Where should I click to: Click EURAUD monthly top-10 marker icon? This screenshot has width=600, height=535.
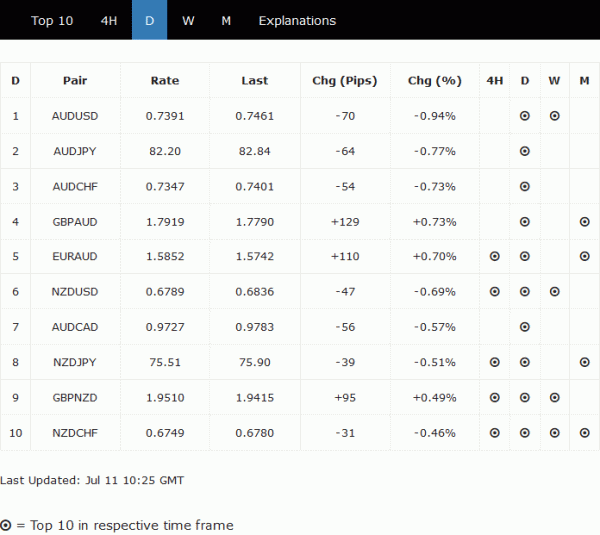pos(584,256)
